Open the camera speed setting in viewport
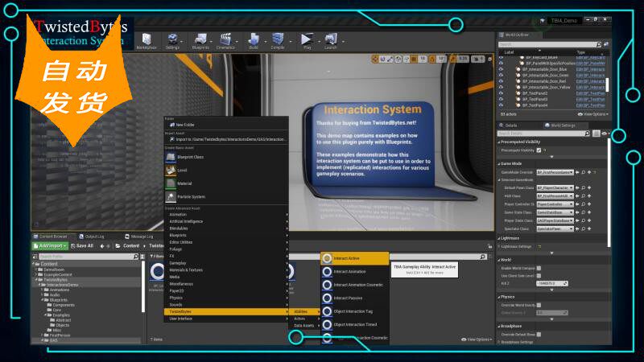Viewport: 644px width, 362px height. pyautogui.click(x=477, y=59)
